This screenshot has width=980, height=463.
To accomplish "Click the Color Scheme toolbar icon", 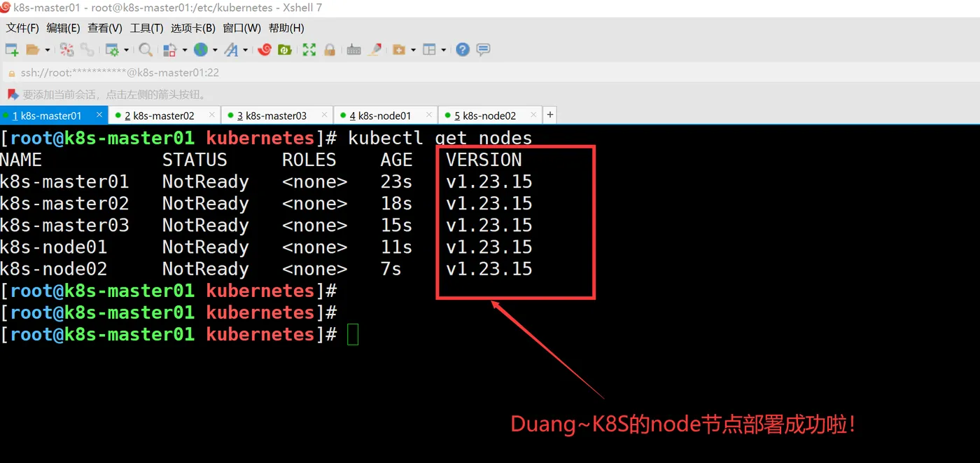I will point(170,50).
